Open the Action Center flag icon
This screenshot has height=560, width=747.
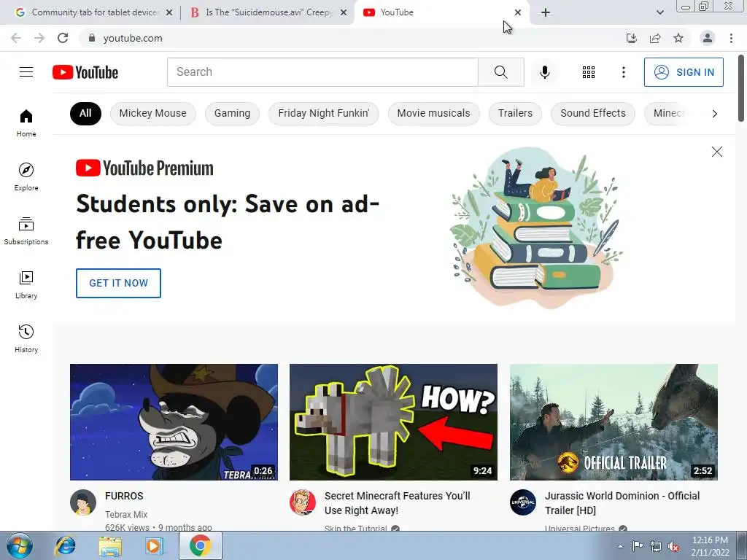[x=638, y=546]
